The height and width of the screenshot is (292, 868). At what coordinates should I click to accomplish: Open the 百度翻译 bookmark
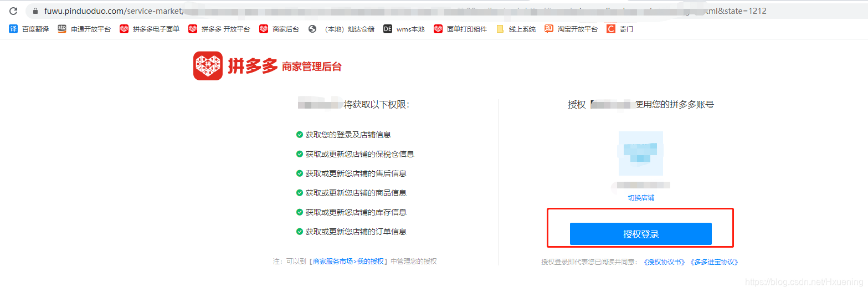click(29, 29)
